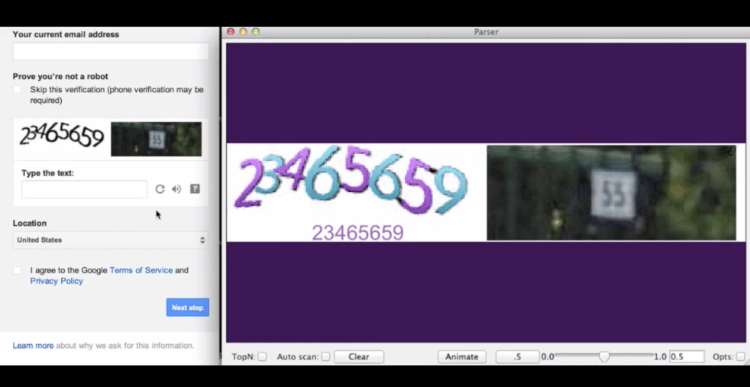The image size is (750, 387).
Task: Play the audio captcha speaker icon
Action: point(176,189)
